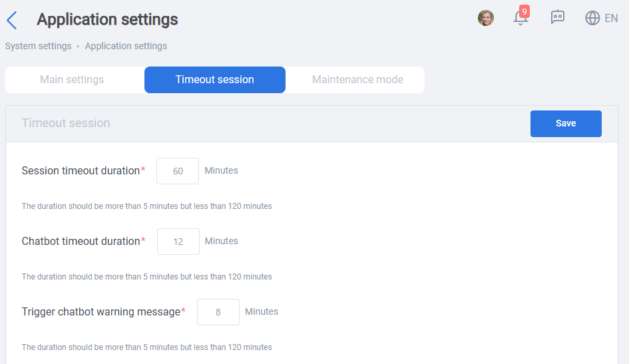The width and height of the screenshot is (629, 364).
Task: Save the timeout settings
Action: (x=566, y=124)
